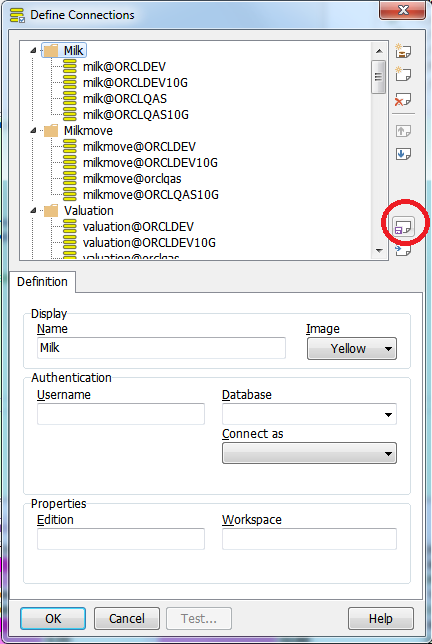
Task: Click the yellow database icon beside valuation@ORCLDEV
Action: point(70,227)
